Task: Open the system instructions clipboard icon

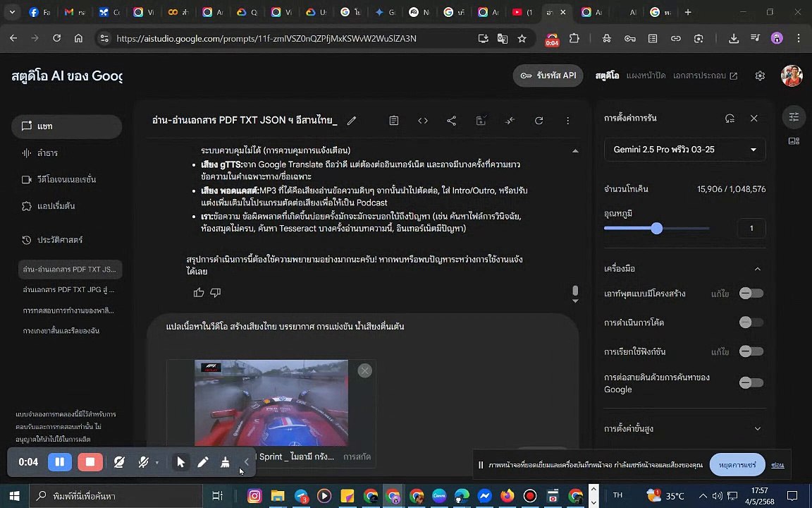Action: tap(393, 121)
